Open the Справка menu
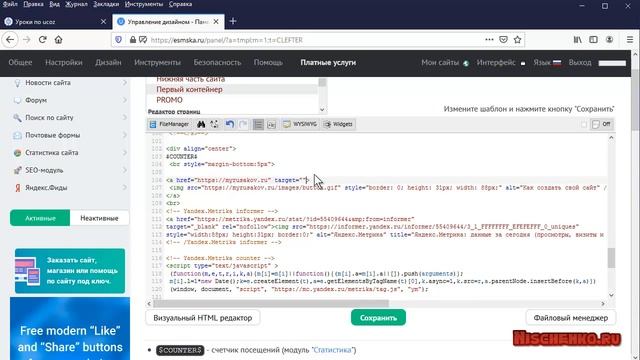Screen dimensions: 640x360 click(180, 4)
